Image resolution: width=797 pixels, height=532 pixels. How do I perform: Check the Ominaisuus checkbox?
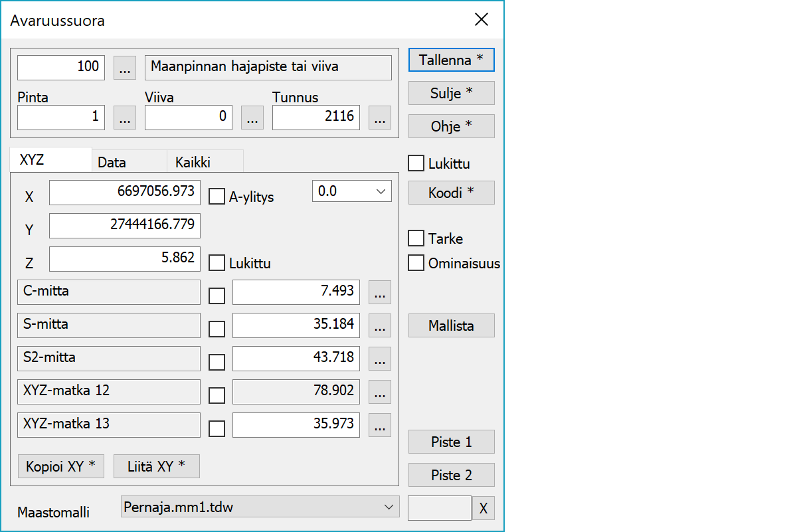(416, 263)
